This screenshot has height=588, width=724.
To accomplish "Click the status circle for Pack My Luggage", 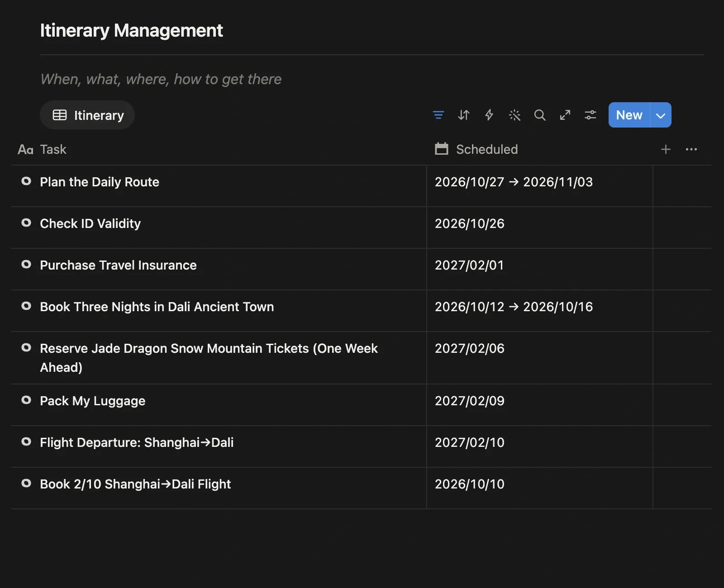I will (x=26, y=400).
